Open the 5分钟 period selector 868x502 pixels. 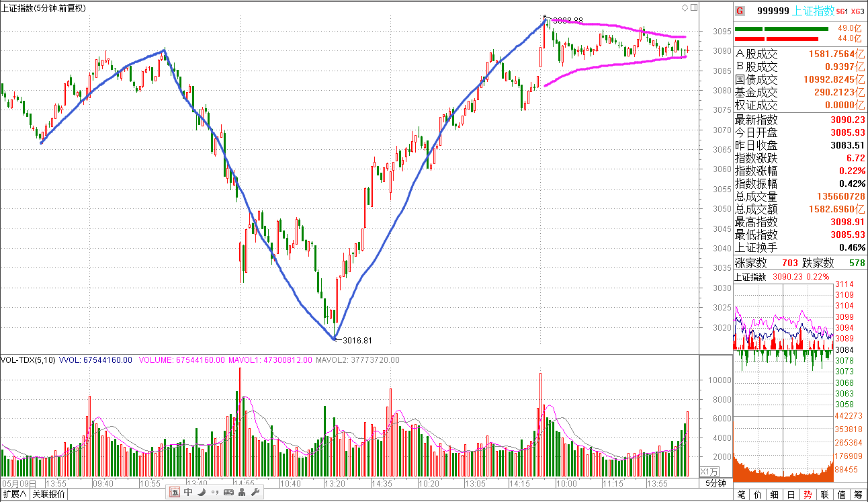pos(715,483)
